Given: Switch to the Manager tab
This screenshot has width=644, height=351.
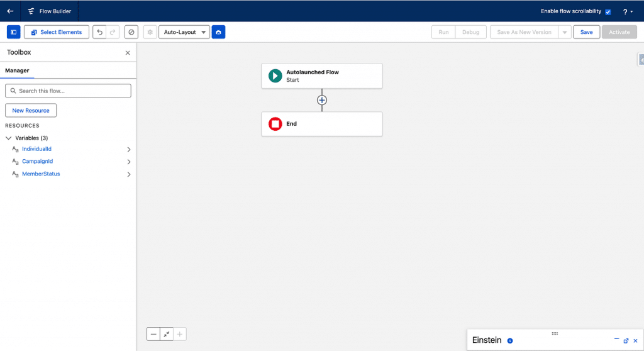Looking at the screenshot, I should pos(17,70).
